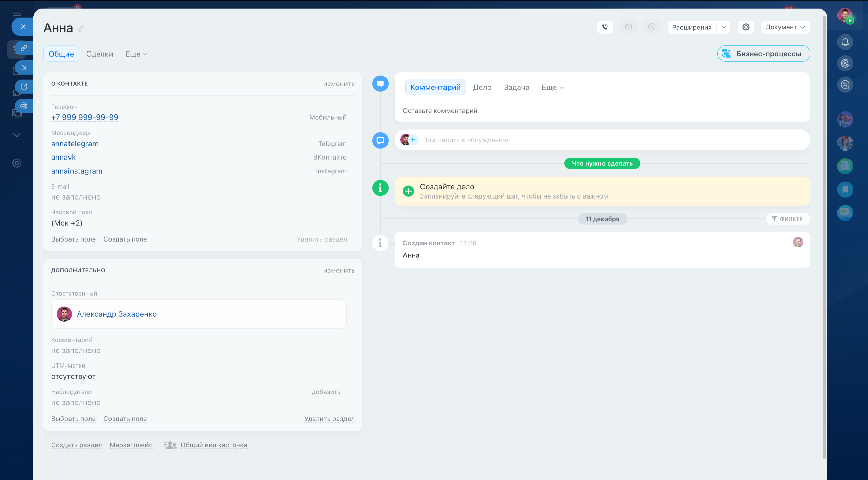This screenshot has height=480, width=868.
Task: Click green plus icon to create дело
Action: point(408,191)
